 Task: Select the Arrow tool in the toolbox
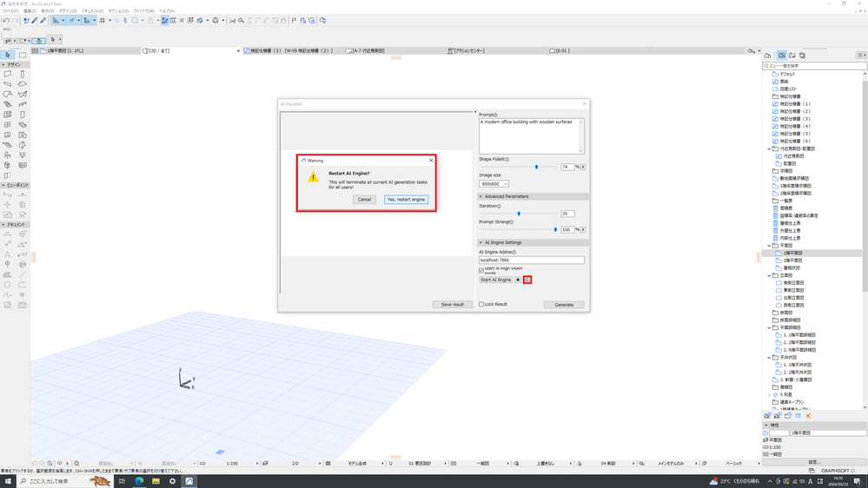tap(8, 55)
